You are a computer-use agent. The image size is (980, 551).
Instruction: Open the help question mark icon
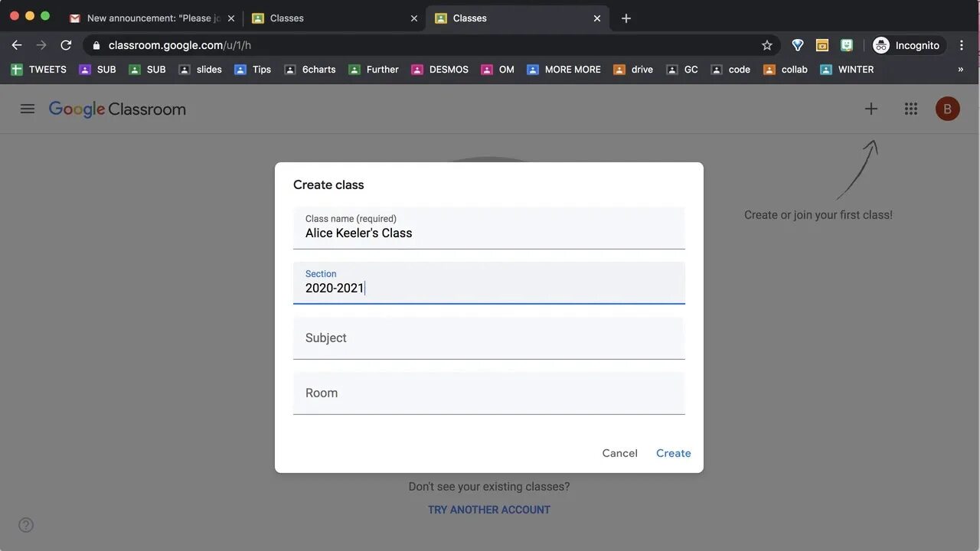(x=26, y=525)
